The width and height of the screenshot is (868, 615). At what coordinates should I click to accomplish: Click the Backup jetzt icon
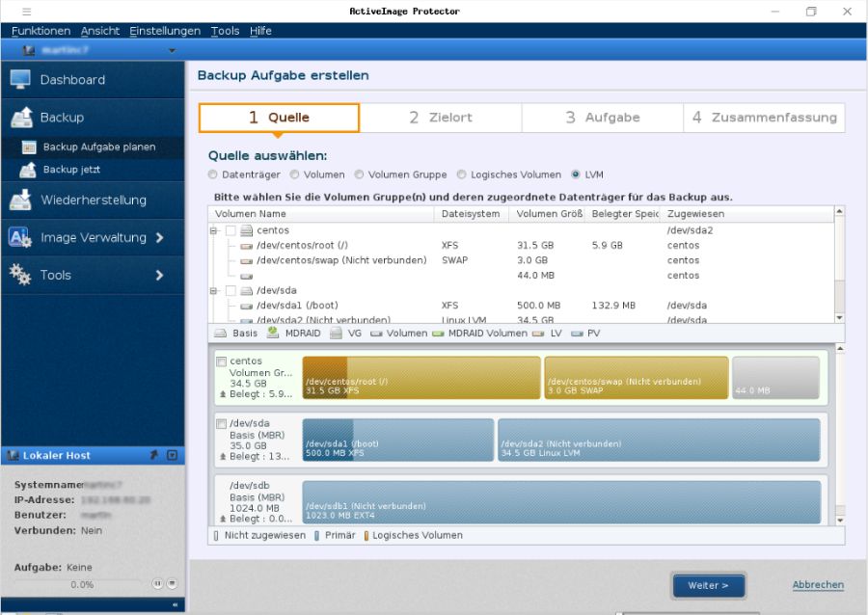tap(28, 170)
